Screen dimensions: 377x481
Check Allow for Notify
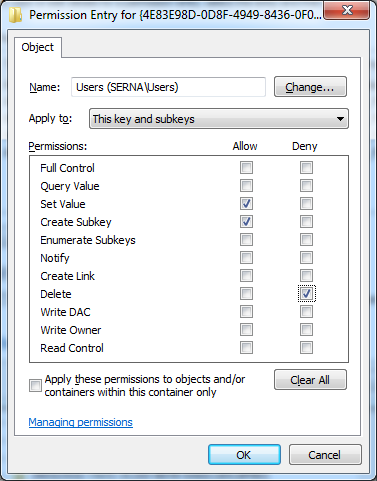point(246,258)
